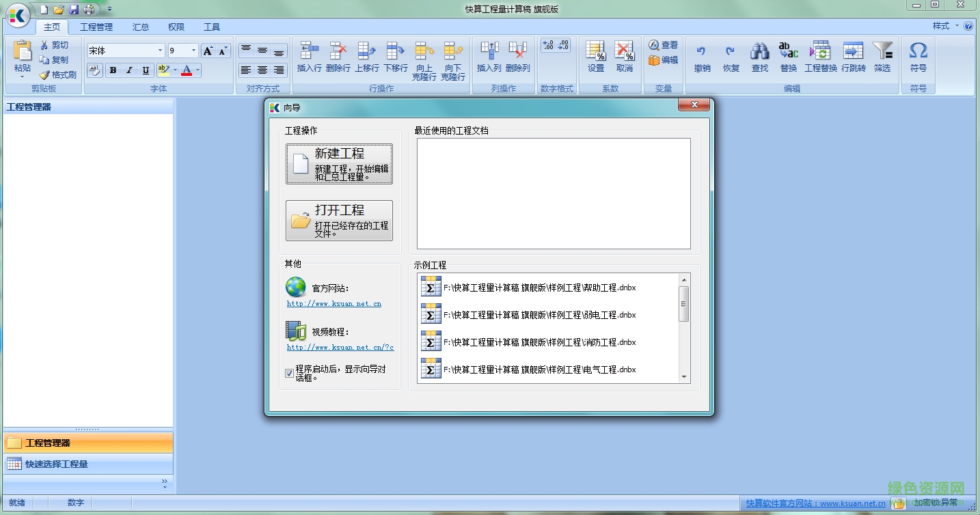
Task: Open the 汇总 ribbon tab
Action: pyautogui.click(x=141, y=27)
